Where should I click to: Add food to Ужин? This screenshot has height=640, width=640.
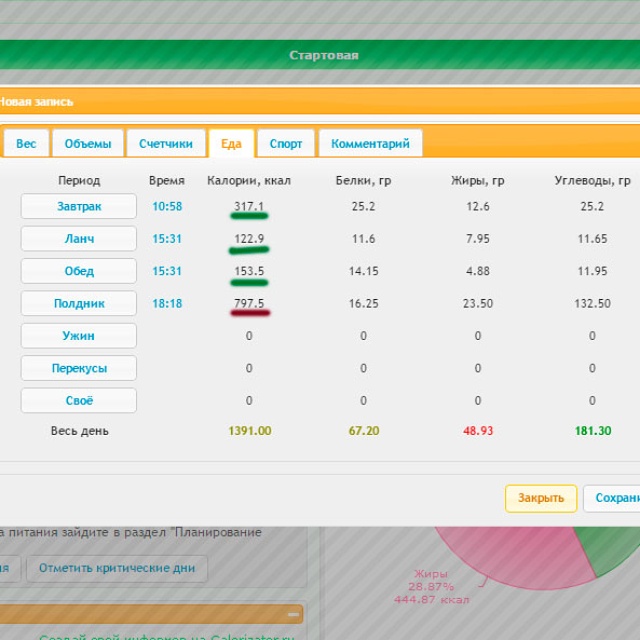pos(79,336)
